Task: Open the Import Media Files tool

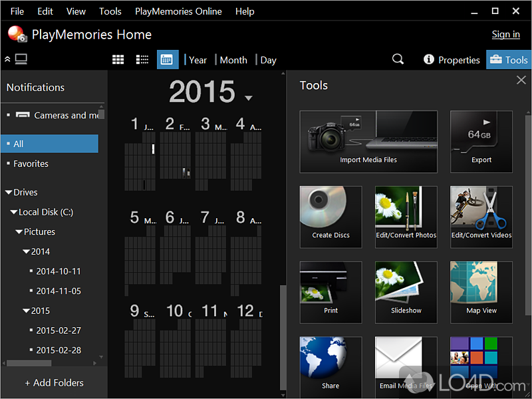Action: pos(368,141)
